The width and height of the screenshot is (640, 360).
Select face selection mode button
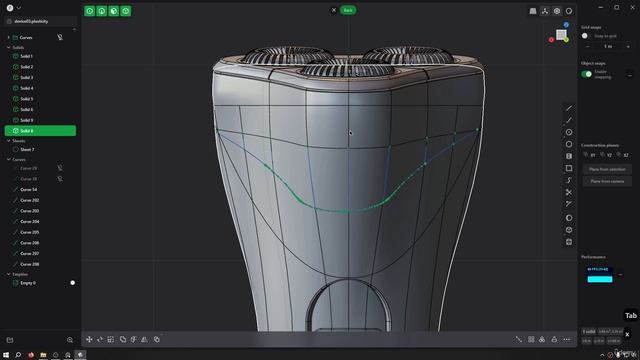[113, 11]
